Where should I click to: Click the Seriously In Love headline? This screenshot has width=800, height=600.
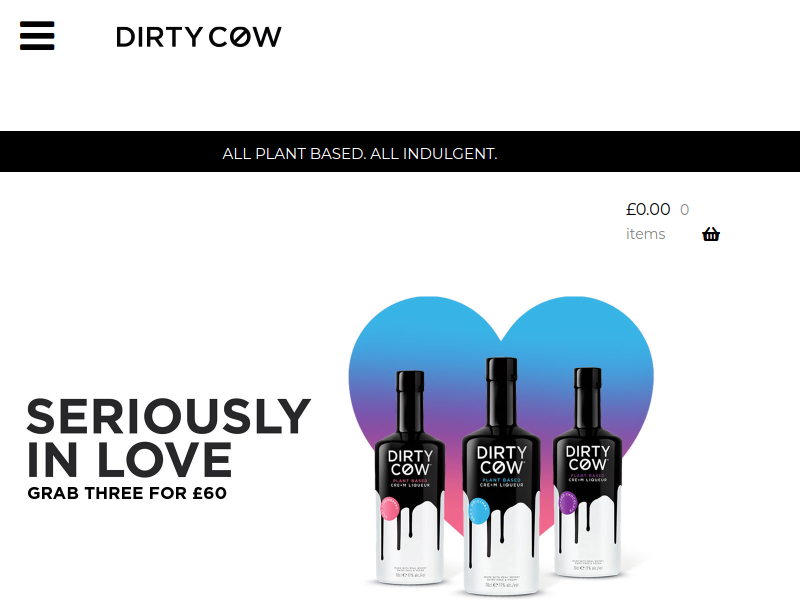click(168, 438)
